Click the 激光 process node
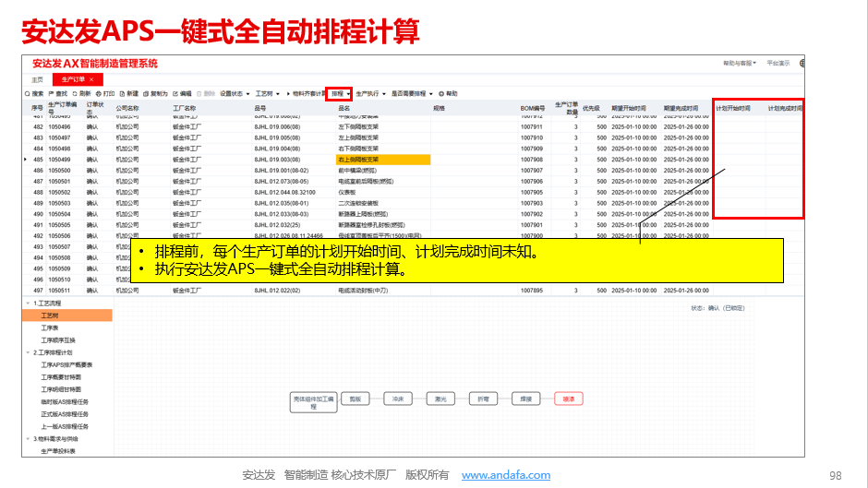 440,399
